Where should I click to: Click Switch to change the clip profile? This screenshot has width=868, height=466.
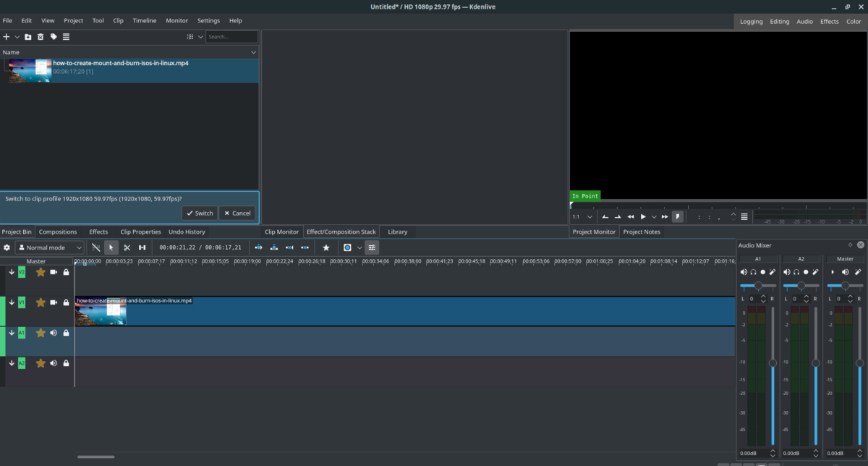[x=199, y=213]
